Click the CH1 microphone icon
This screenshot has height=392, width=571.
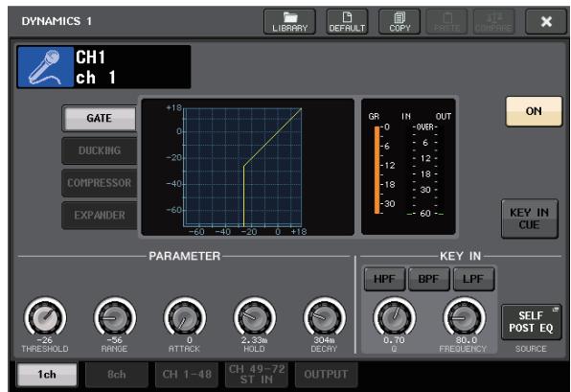(x=45, y=67)
